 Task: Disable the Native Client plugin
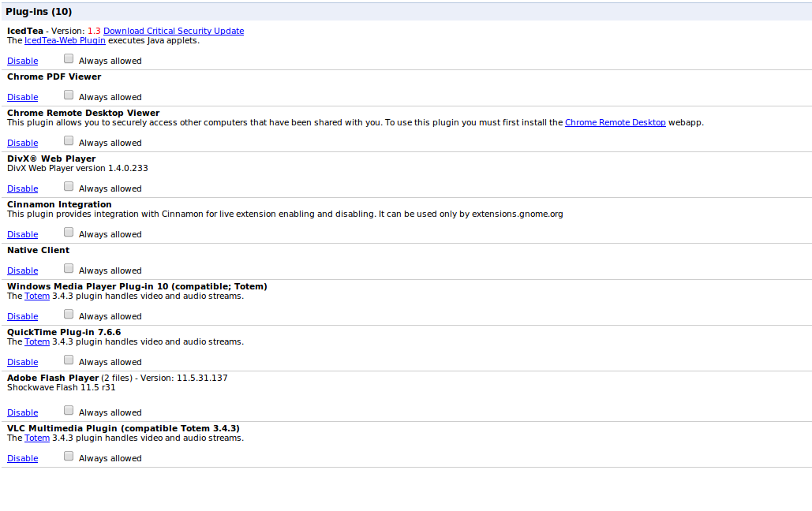pyautogui.click(x=22, y=270)
